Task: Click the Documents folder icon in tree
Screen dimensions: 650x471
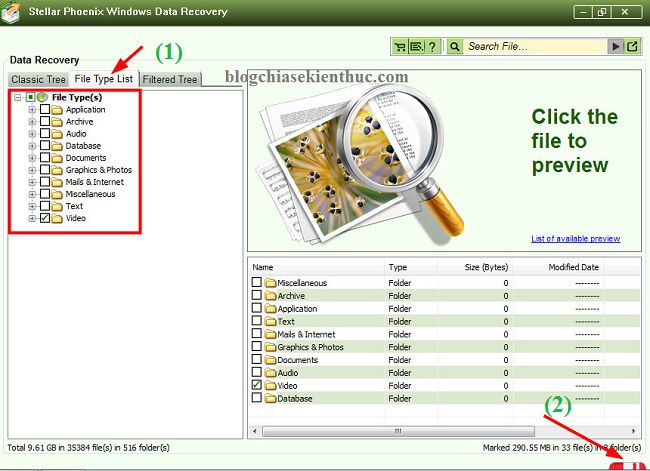Action: 57,158
